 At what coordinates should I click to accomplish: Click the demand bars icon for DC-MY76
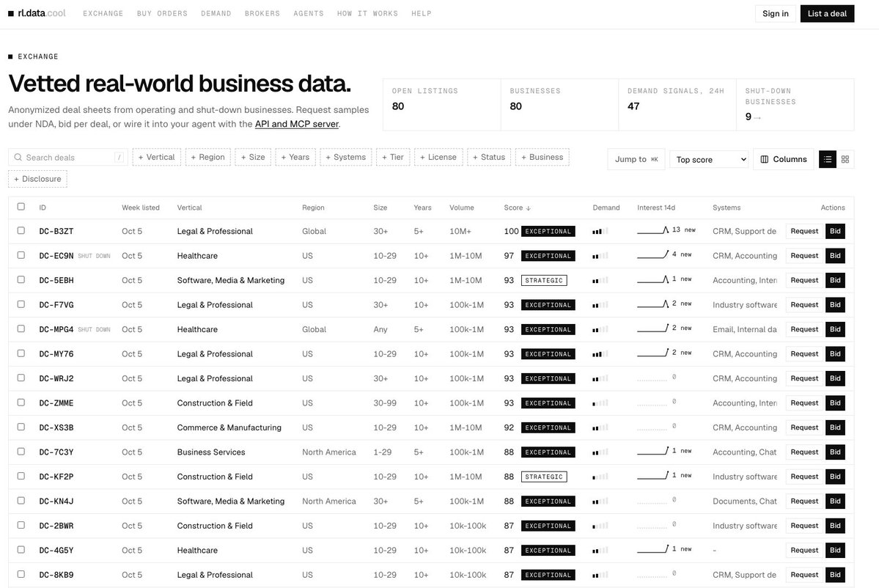click(600, 353)
